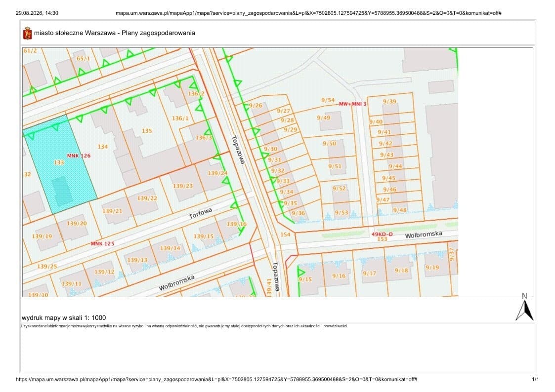The height and width of the screenshot is (392, 555).
Task: Click the Wolbromska label near parcel 153
Action: [x=424, y=235]
